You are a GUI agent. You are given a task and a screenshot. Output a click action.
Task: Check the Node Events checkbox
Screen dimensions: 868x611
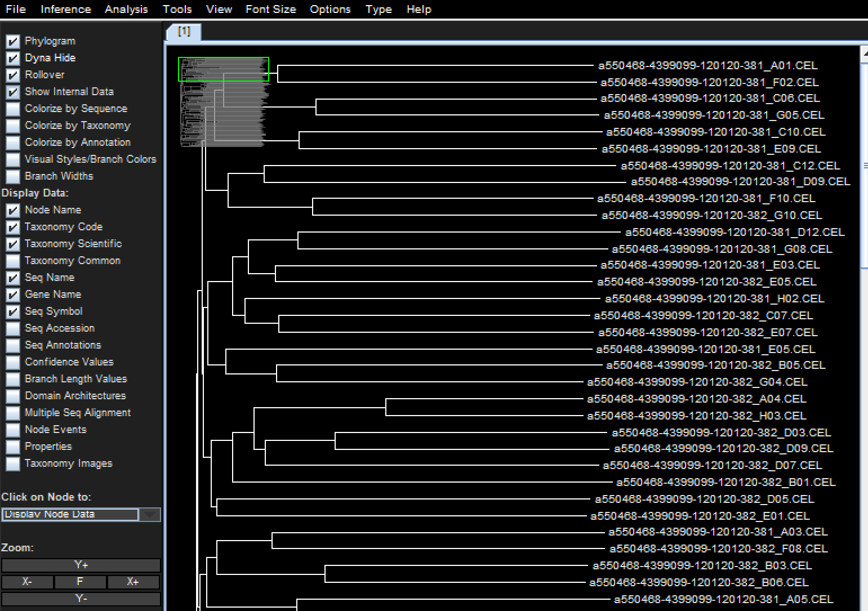coord(13,430)
